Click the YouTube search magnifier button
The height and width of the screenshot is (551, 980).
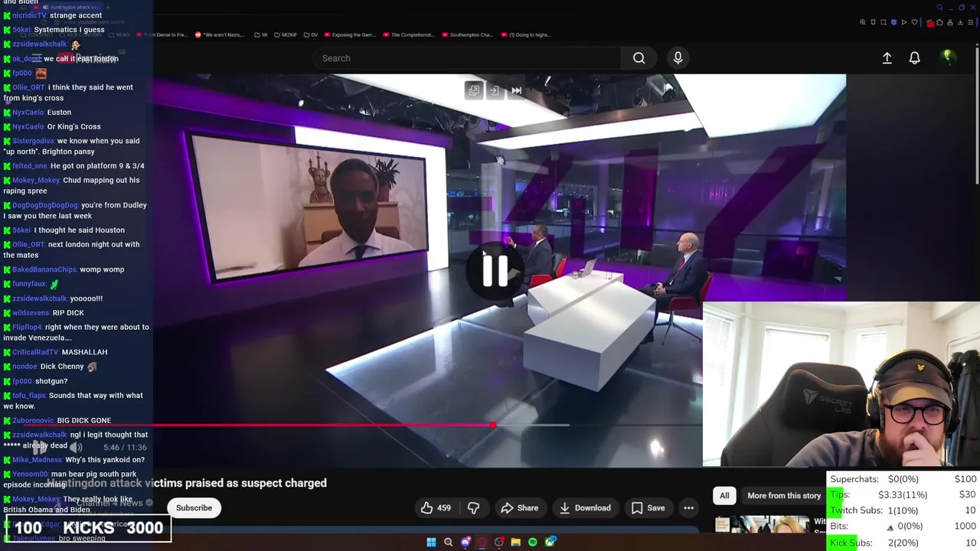coord(639,58)
